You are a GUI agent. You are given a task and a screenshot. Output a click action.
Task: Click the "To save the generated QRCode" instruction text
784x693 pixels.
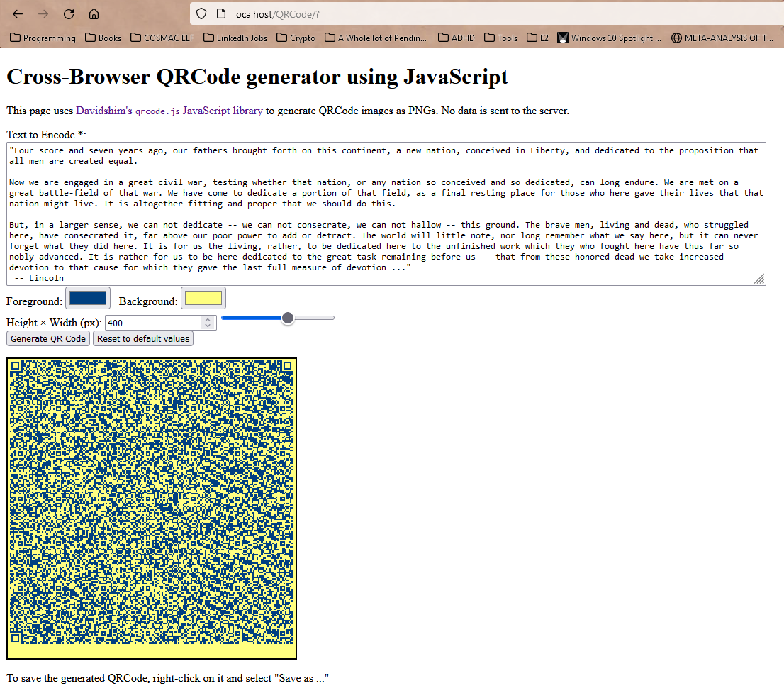(x=168, y=678)
